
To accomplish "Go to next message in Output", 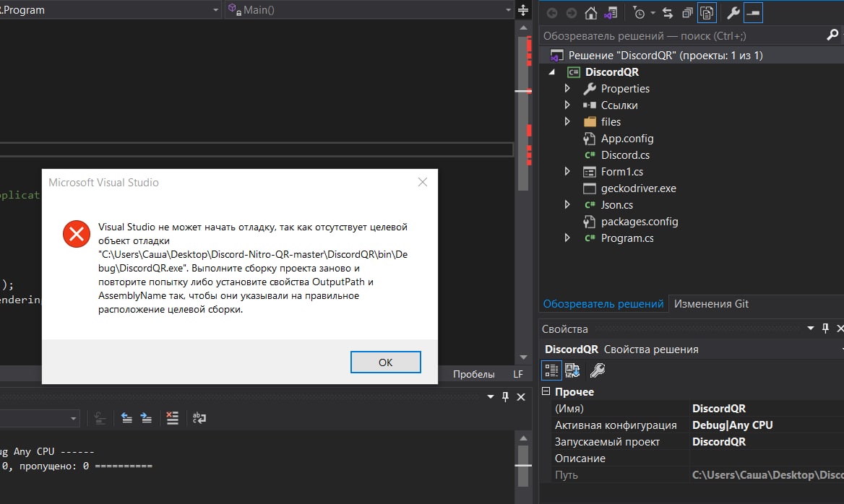I will (x=147, y=418).
